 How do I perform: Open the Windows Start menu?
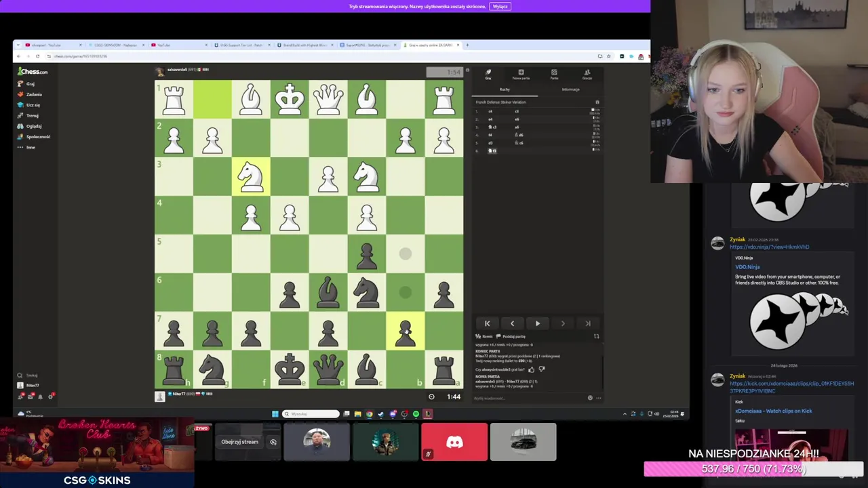point(275,413)
